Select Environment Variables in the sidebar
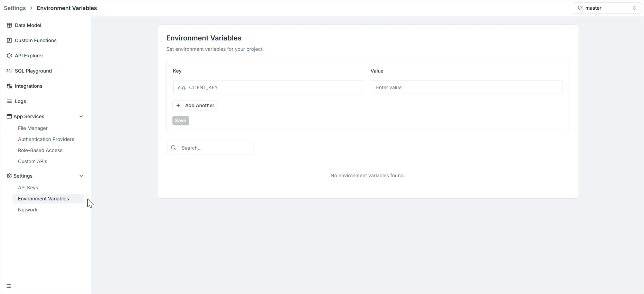The width and height of the screenshot is (644, 294). (x=48, y=199)
